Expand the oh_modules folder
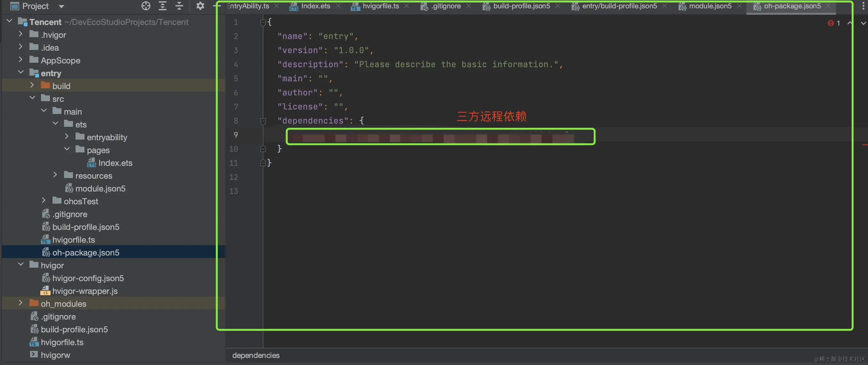Image resolution: width=868 pixels, height=365 pixels. [20, 303]
